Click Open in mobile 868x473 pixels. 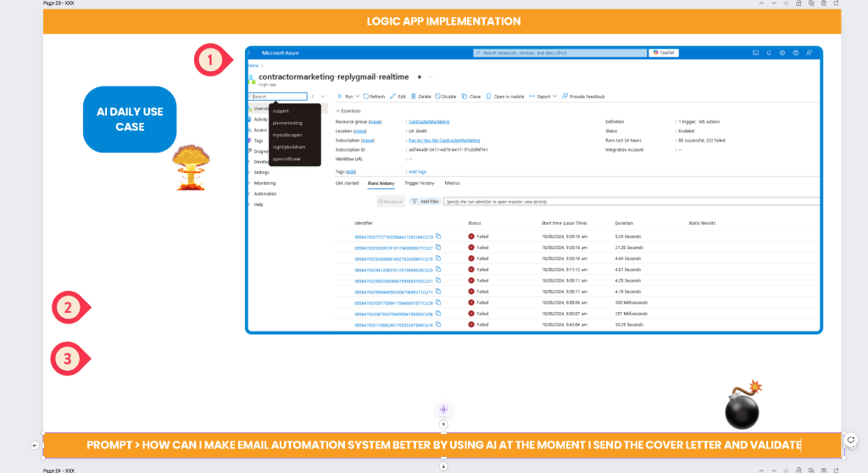coord(505,97)
